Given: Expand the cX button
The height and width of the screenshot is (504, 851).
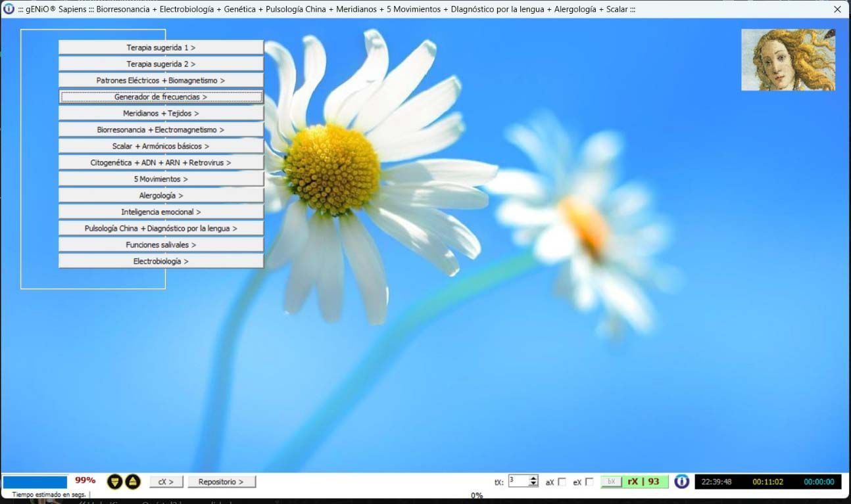Looking at the screenshot, I should pos(166,482).
